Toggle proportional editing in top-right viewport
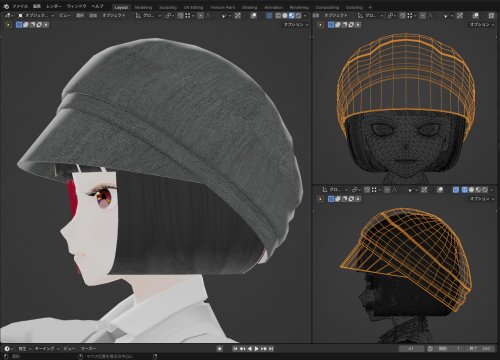 tap(423, 16)
